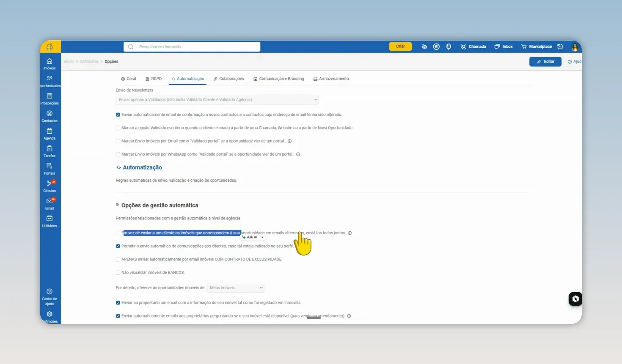Open Prospeções from the sidebar
Image resolution: width=622 pixels, height=364 pixels.
[50, 99]
